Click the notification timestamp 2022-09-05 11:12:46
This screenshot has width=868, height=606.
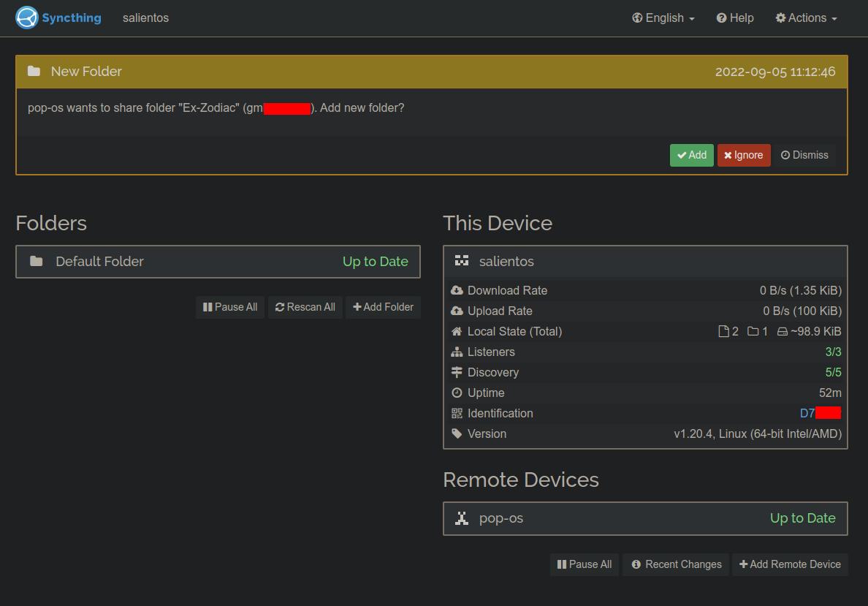tap(775, 72)
